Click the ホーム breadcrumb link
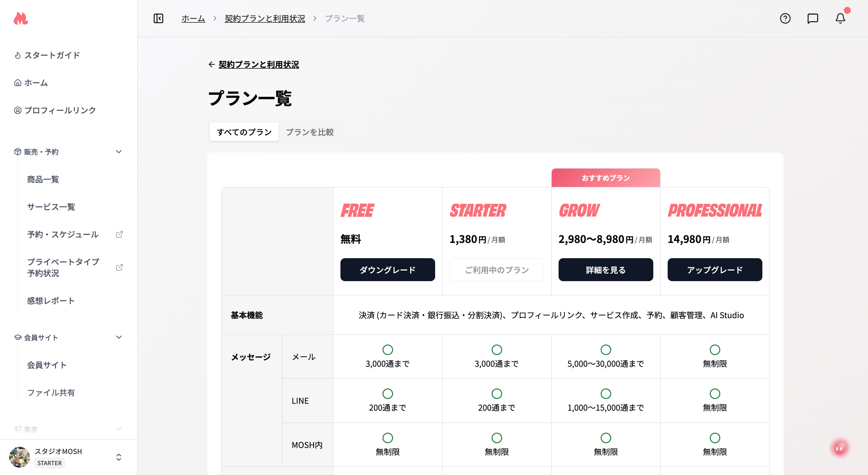This screenshot has width=868, height=475. point(193,19)
